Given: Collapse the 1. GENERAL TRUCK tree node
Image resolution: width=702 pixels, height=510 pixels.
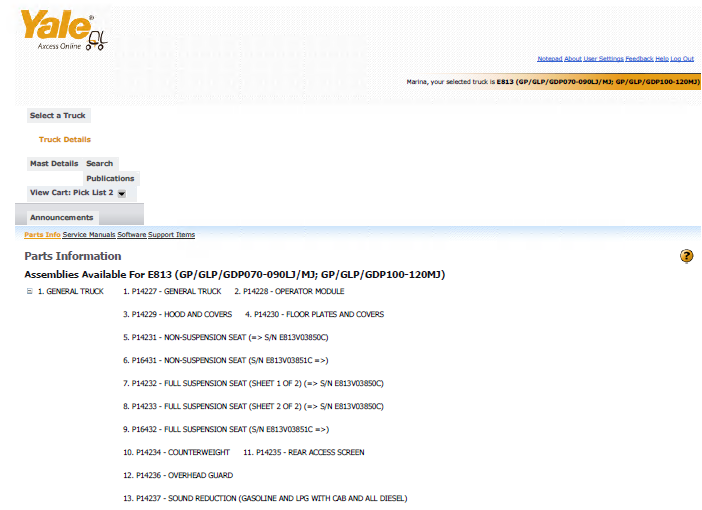Looking at the screenshot, I should pos(30,291).
